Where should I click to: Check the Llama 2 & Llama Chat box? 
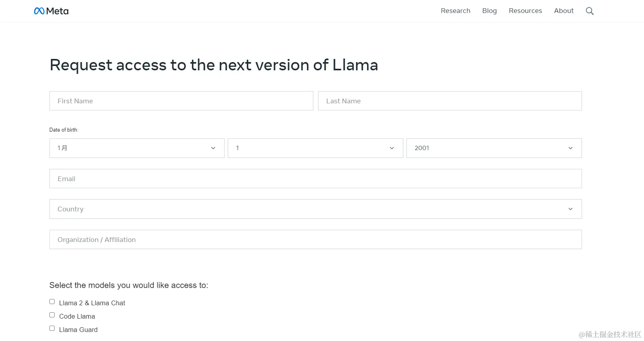[52, 302]
